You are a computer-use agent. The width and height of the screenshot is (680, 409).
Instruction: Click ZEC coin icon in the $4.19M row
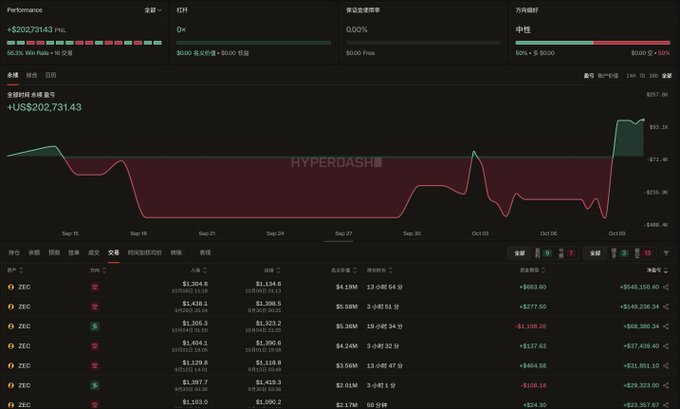tap(11, 287)
